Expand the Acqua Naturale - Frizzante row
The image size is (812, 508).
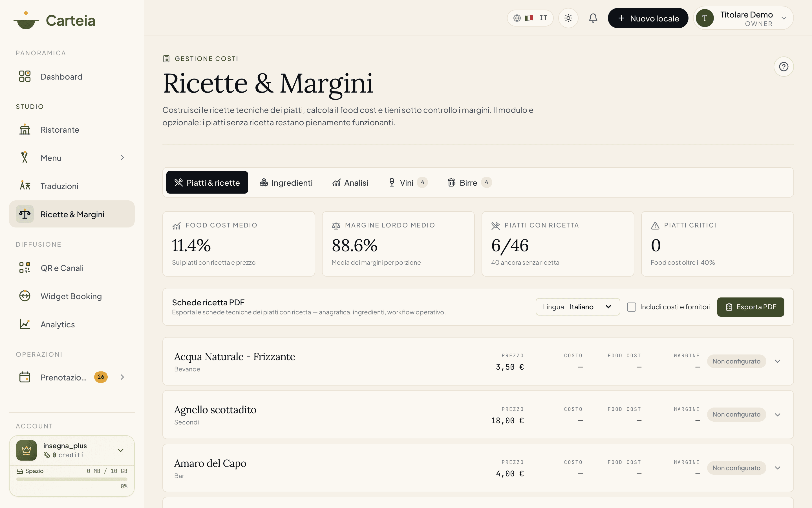(x=777, y=361)
